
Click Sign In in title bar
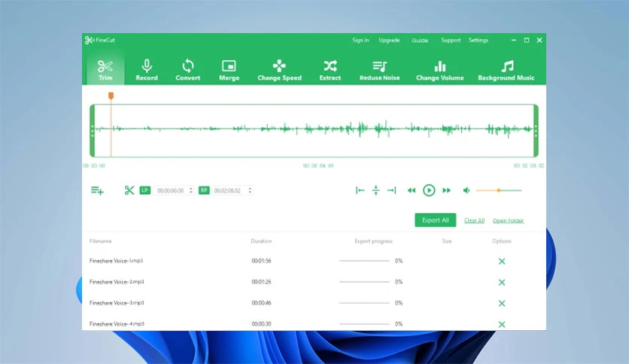(x=360, y=40)
